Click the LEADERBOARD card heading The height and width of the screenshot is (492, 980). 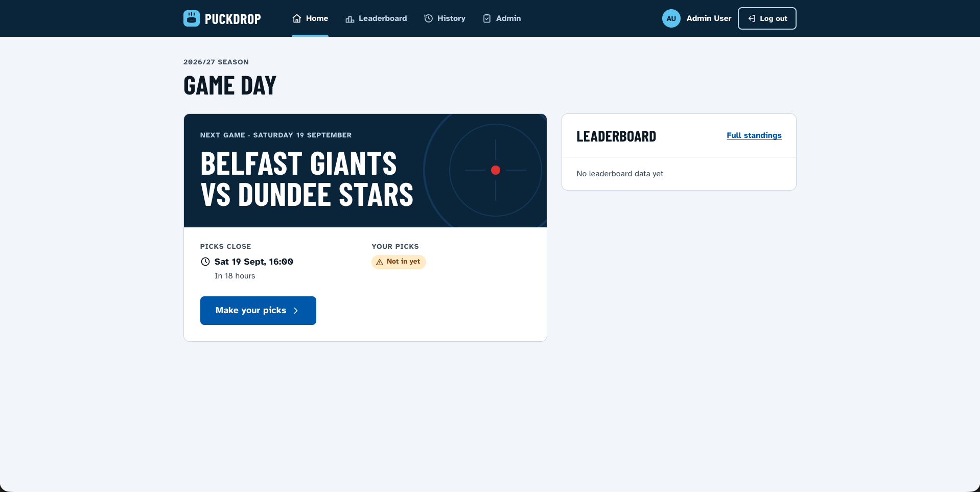click(616, 136)
